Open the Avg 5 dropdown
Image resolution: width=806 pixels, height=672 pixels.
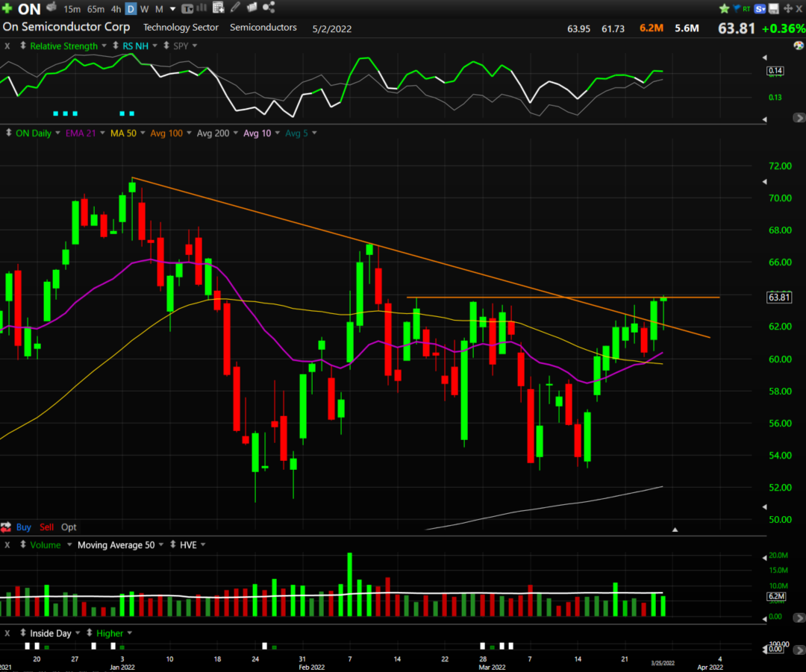[314, 133]
